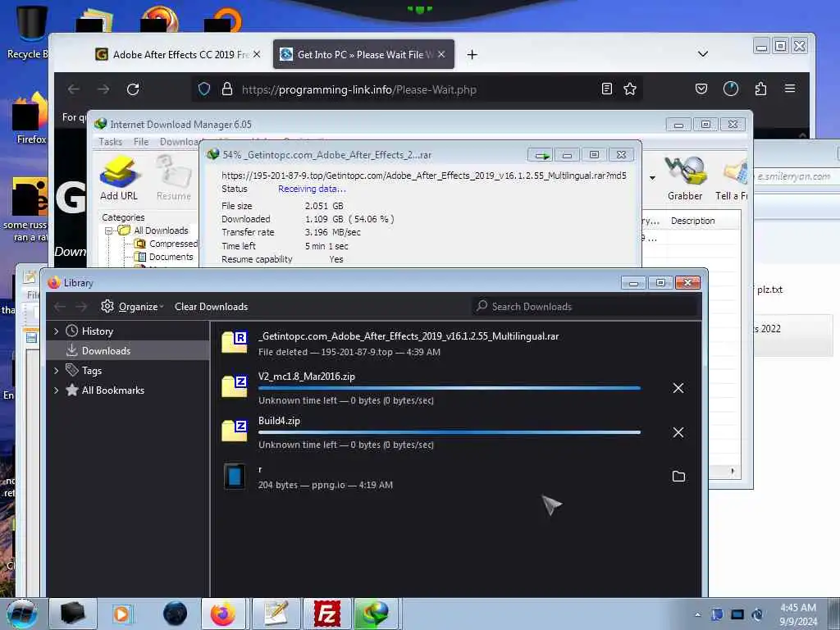Select the Adobe_After_Effects rar download entry

click(456, 344)
